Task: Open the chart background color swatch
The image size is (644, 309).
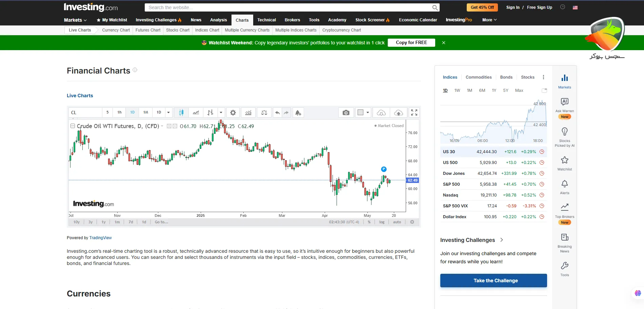Action: (361, 112)
